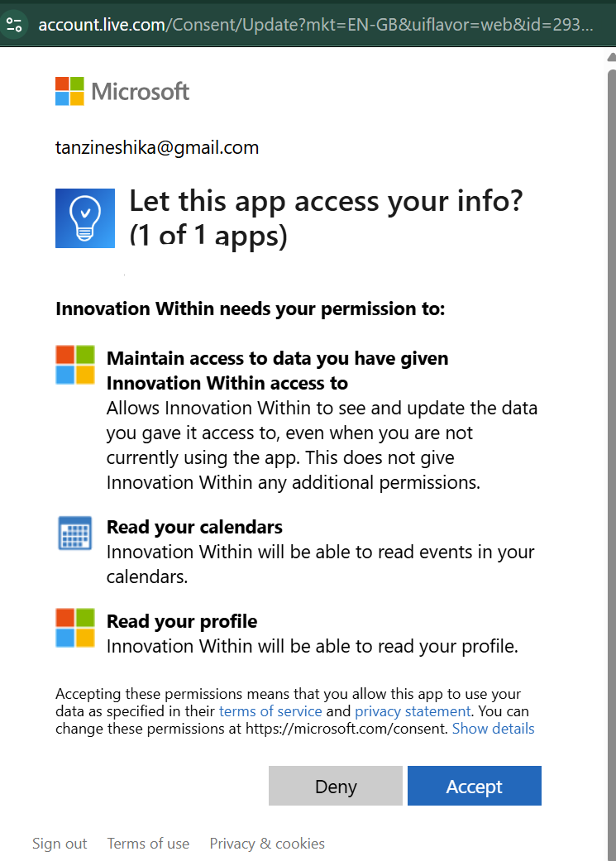Image resolution: width=616 pixels, height=861 pixels.
Task: Open the terms of service link
Action: [270, 711]
